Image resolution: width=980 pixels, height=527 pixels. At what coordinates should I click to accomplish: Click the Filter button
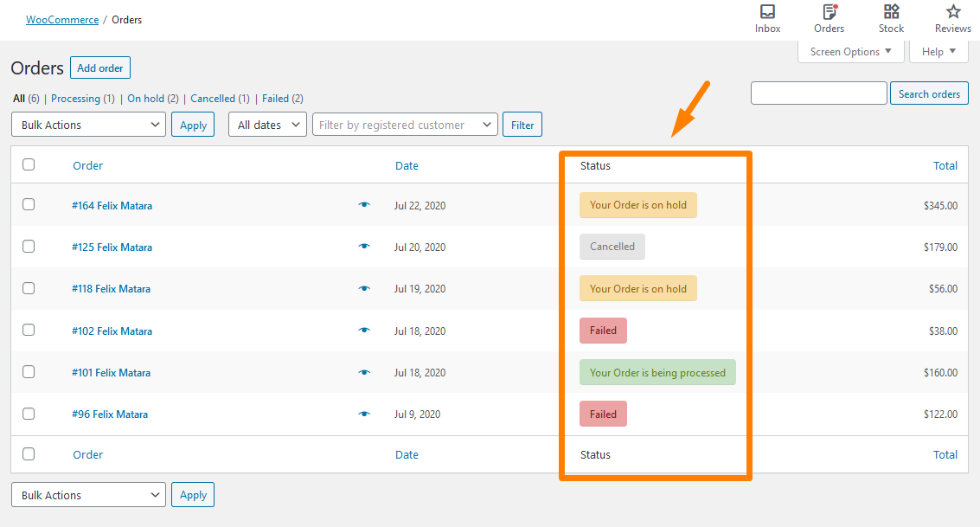[522, 125]
